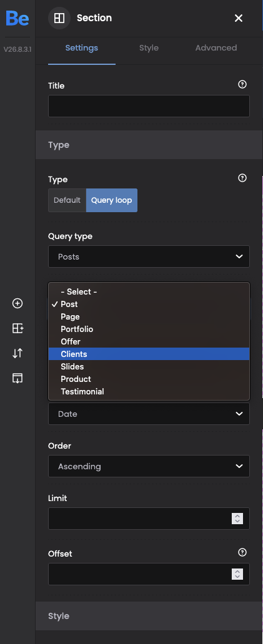Click the reorder sections arrows icon
Viewport: 263px width, 644px height.
(17, 353)
